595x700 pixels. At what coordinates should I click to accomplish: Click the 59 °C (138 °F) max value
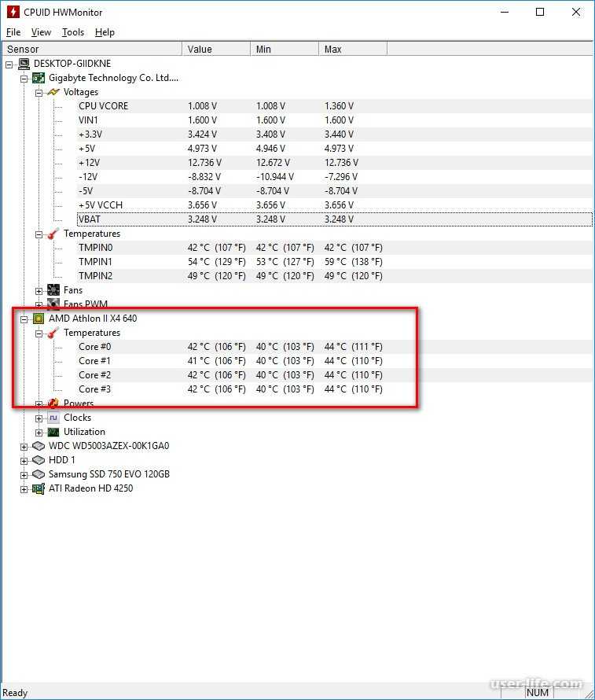(353, 262)
